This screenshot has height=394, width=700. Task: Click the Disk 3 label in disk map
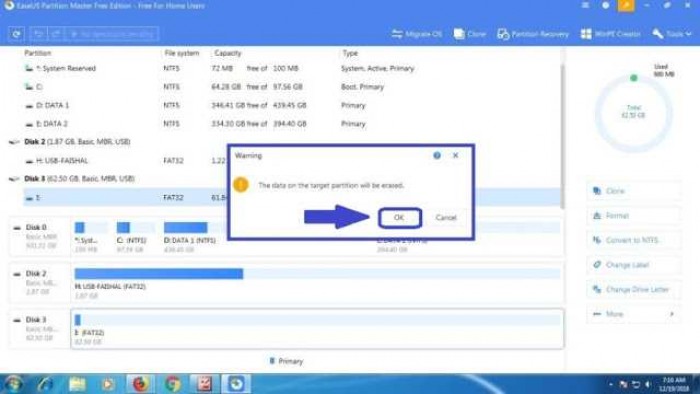(37, 320)
